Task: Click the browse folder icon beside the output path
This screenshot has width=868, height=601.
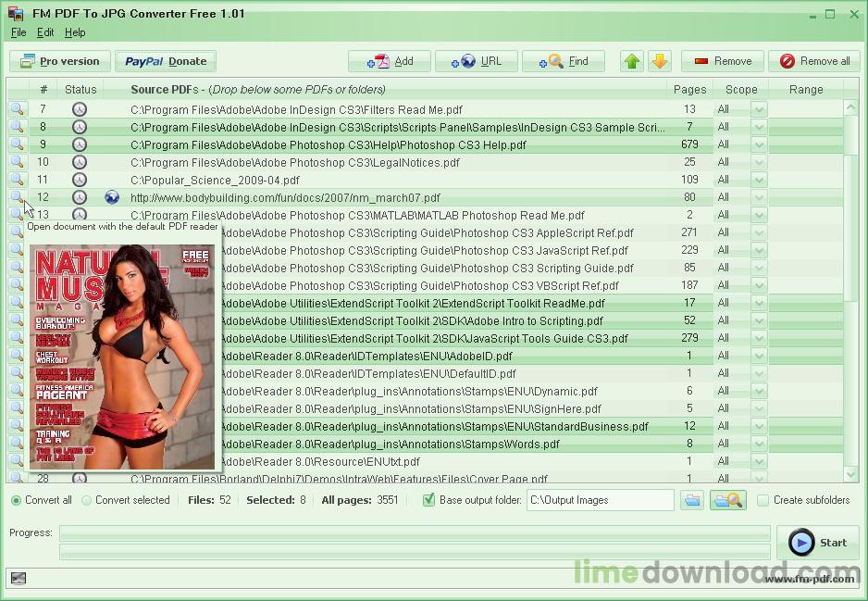Action: (691, 499)
